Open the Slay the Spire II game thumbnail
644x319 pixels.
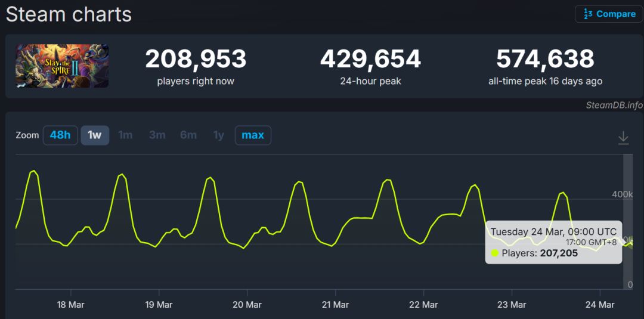[x=62, y=66]
